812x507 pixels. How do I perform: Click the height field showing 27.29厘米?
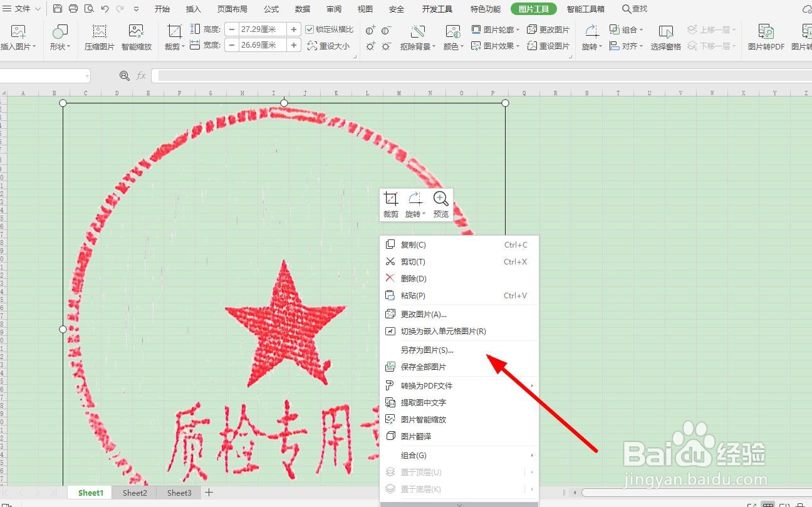263,29
